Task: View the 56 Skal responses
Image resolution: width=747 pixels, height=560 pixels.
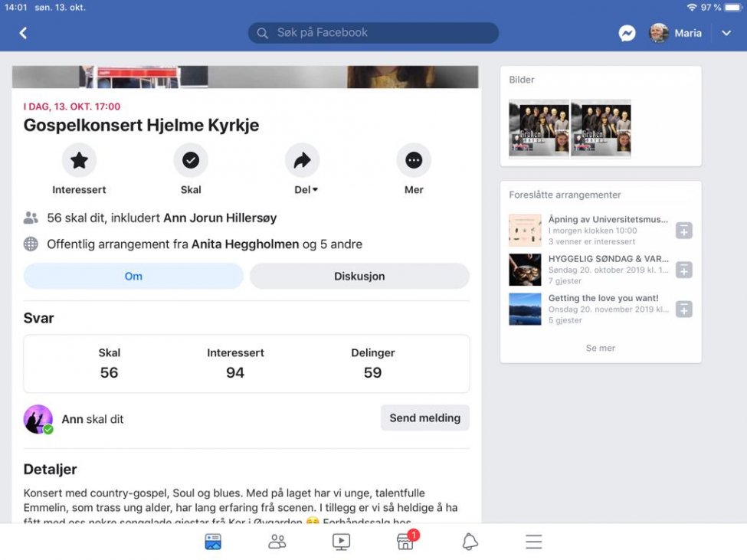Action: click(x=109, y=363)
